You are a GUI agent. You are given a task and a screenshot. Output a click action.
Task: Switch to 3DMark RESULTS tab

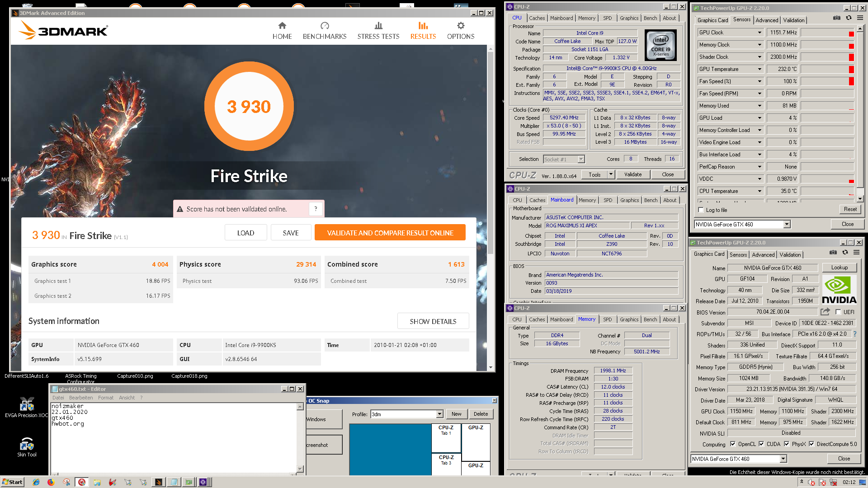423,31
